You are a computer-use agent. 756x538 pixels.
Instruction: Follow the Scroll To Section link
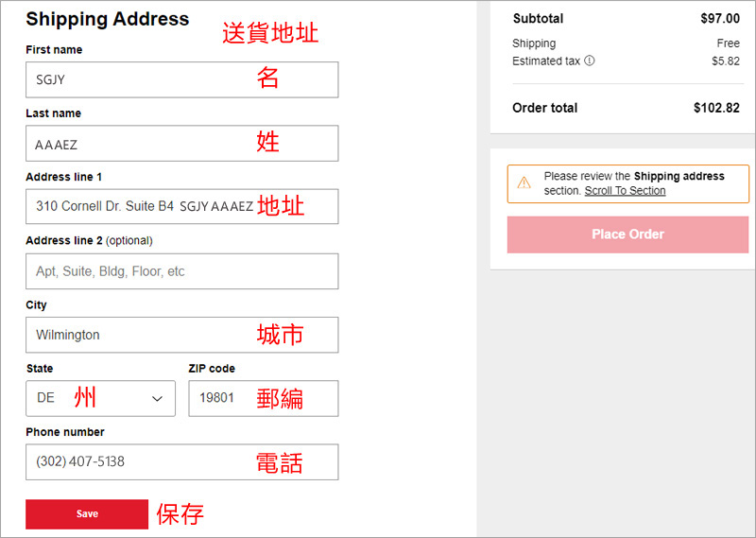pos(625,191)
